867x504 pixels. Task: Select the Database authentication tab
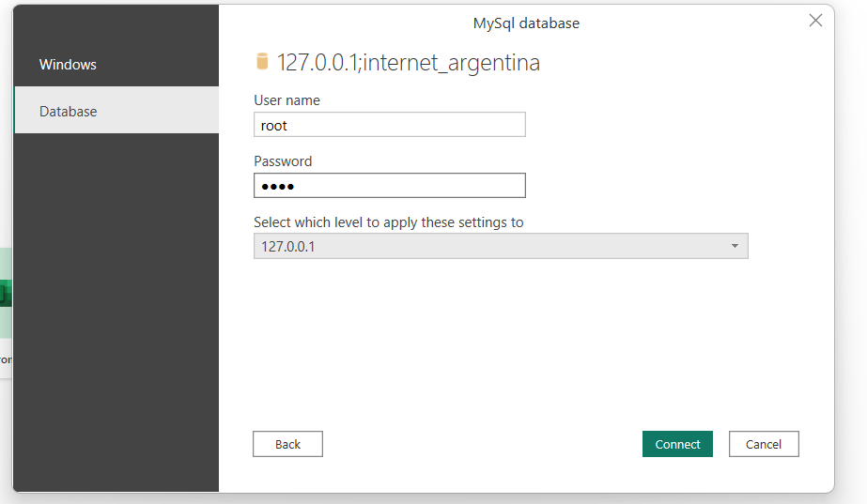pyautogui.click(x=116, y=110)
